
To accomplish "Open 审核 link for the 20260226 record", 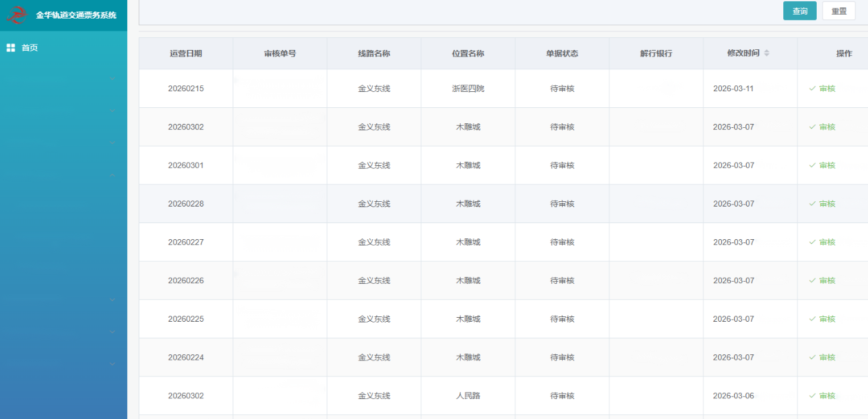I will coord(827,280).
